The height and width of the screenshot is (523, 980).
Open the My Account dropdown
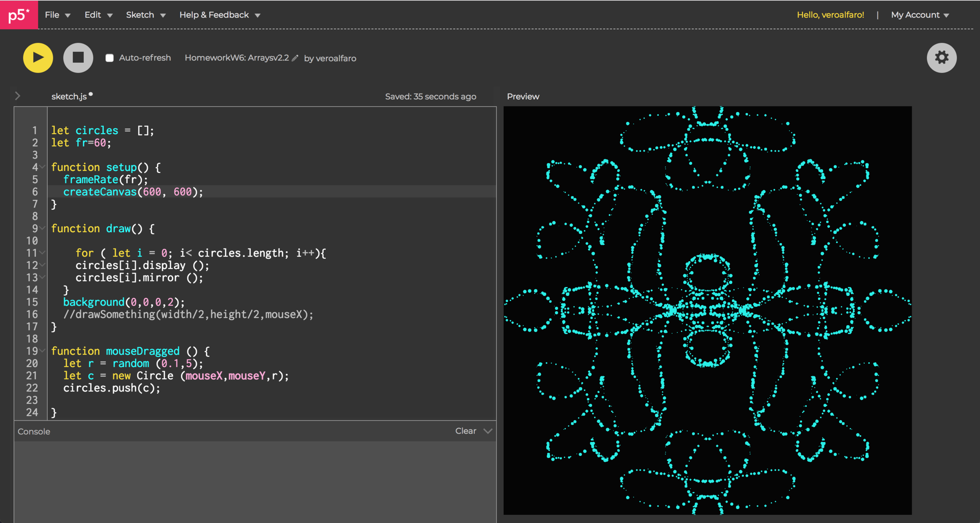[920, 15]
